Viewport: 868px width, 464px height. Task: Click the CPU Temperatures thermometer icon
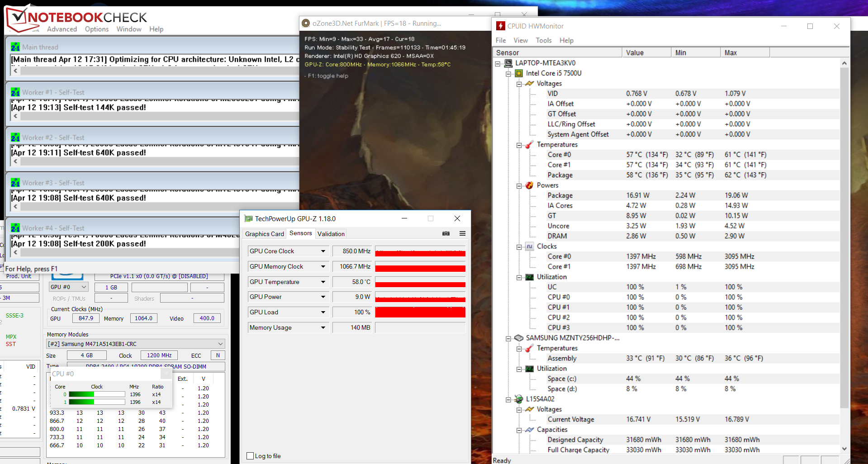[529, 145]
